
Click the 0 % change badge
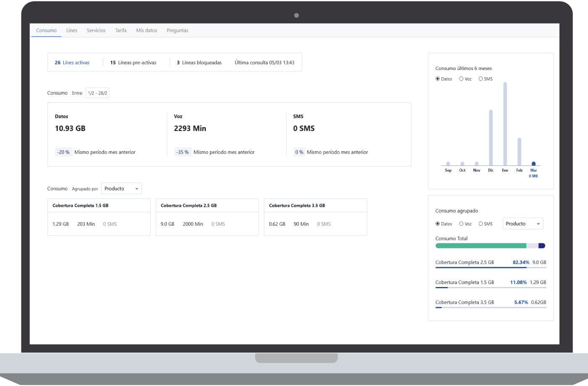299,152
